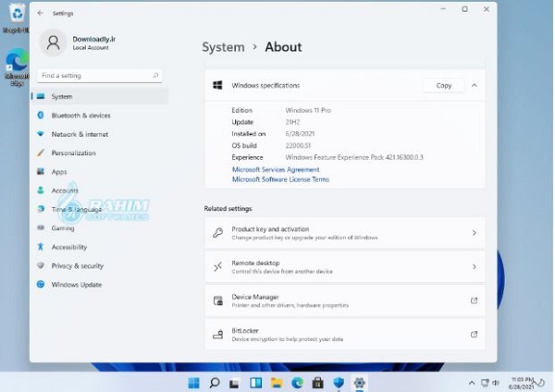Select System in the sidebar
Screen dimensions: 555x392
(x=62, y=96)
